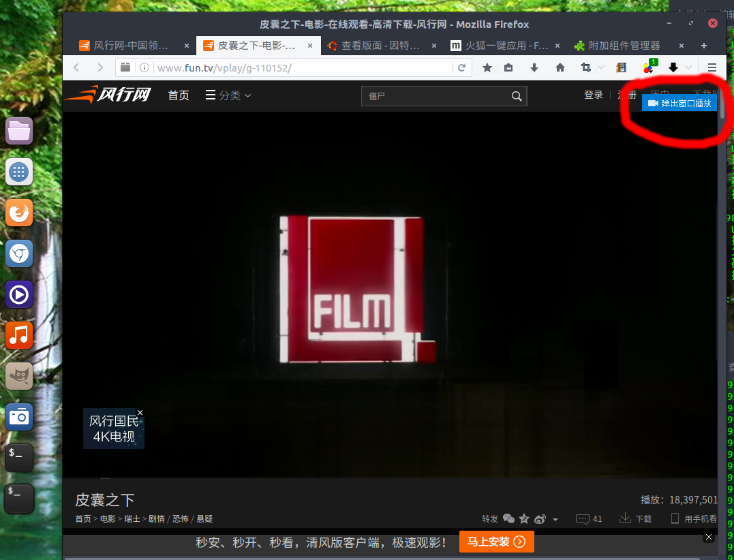Click the crop screenshot tool icon

point(585,68)
